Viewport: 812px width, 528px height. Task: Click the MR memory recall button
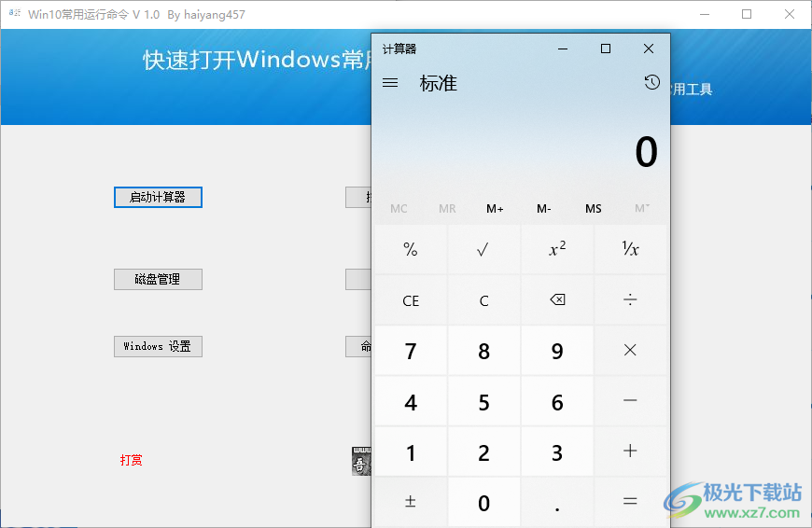[x=447, y=209]
